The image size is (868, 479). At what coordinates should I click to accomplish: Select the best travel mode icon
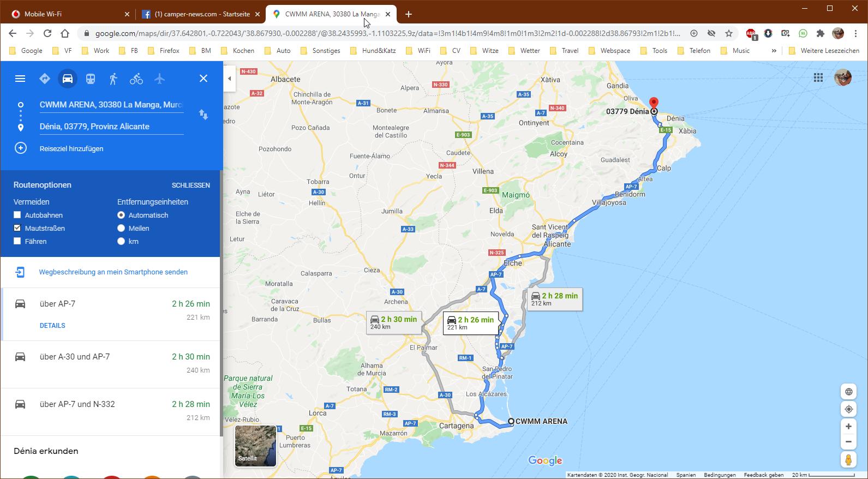pos(45,79)
